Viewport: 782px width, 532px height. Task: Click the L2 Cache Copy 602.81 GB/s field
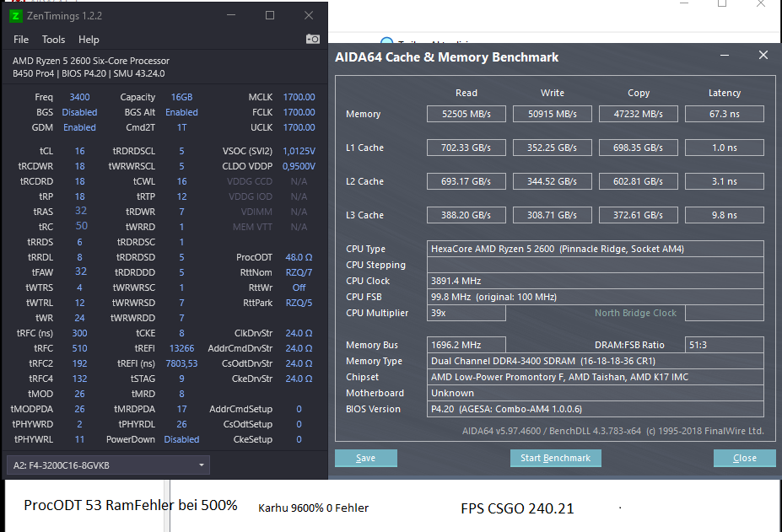click(639, 181)
